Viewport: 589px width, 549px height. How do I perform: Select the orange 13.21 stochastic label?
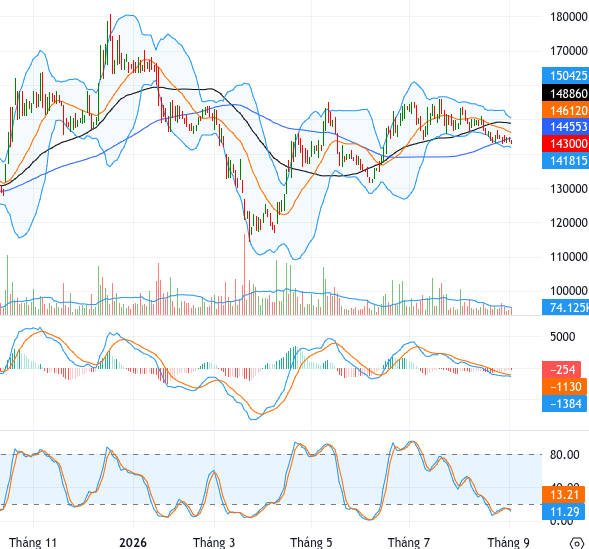tap(563, 495)
